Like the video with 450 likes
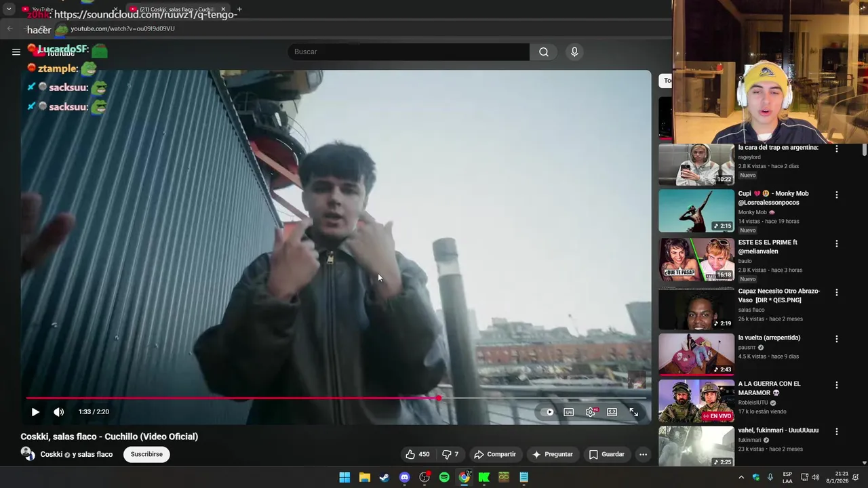This screenshot has height=488, width=868. click(x=417, y=454)
